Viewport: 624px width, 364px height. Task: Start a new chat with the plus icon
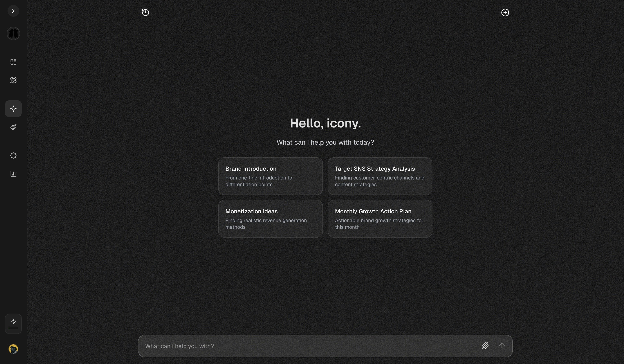pyautogui.click(x=505, y=12)
